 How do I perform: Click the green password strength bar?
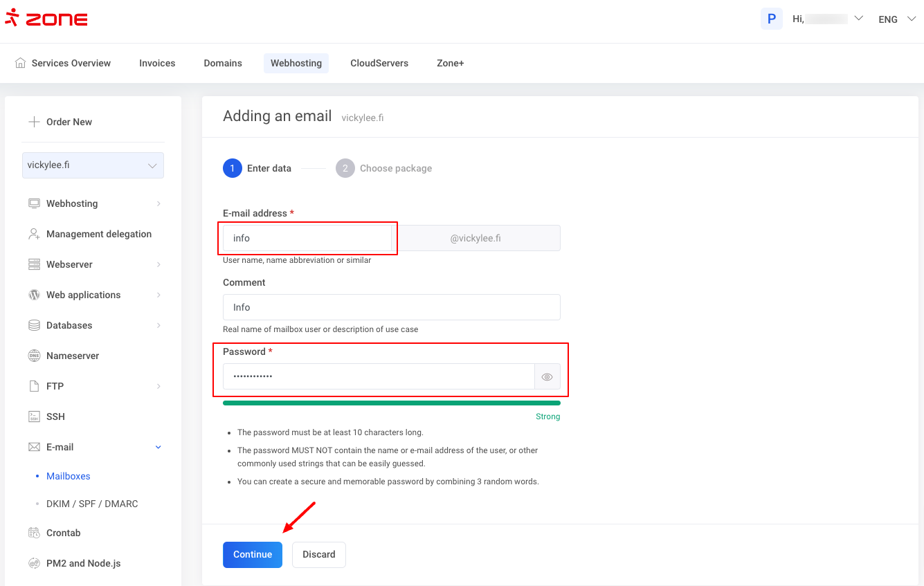[391, 403]
